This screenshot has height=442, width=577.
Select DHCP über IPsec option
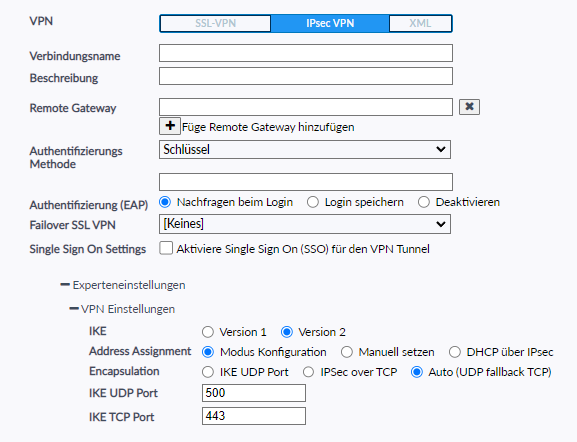pyautogui.click(x=455, y=352)
